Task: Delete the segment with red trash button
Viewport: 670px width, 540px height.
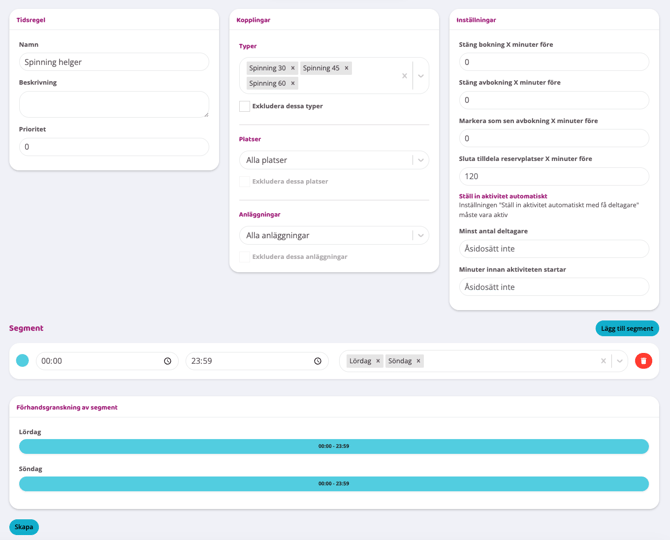Action: click(x=643, y=361)
